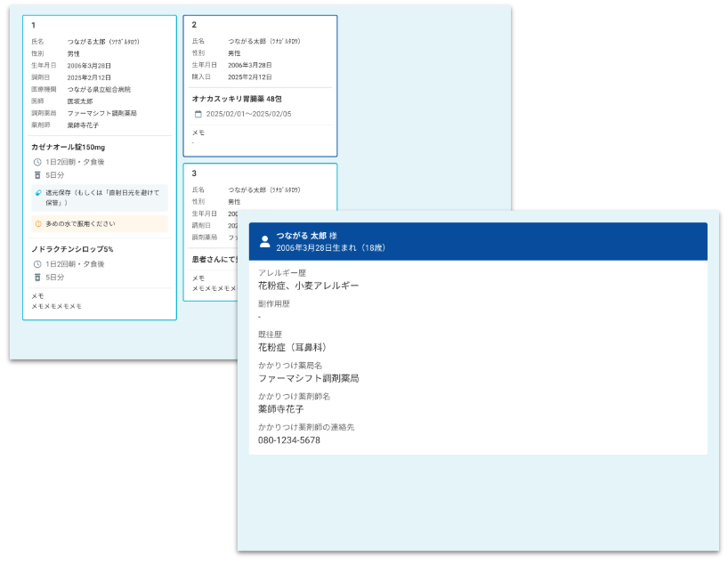Click the calendar icon beside 2025/02/01～2025/02/05
Screen dimensions: 728x564
click(198, 114)
